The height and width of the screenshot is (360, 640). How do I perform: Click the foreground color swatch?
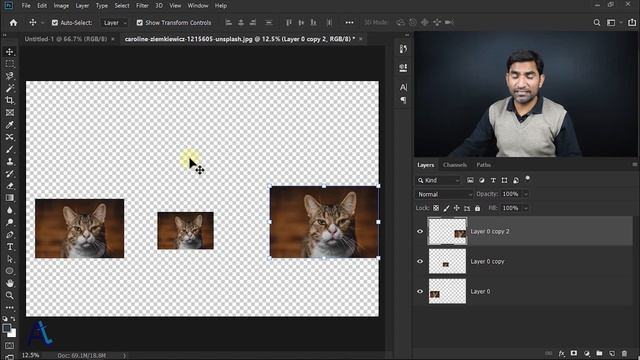pos(7,328)
